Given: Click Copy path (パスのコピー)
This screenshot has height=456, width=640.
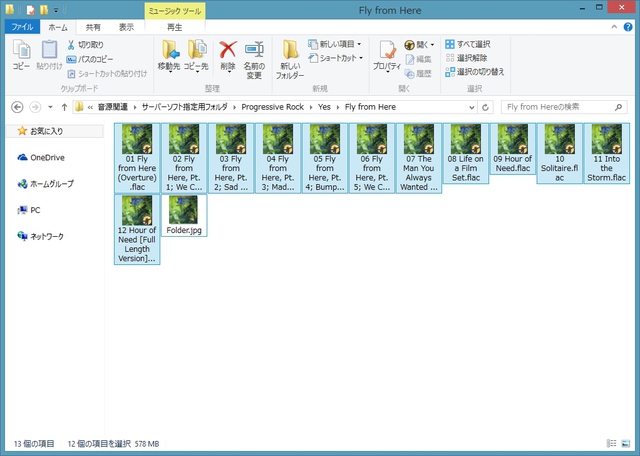Looking at the screenshot, I should 90,59.
